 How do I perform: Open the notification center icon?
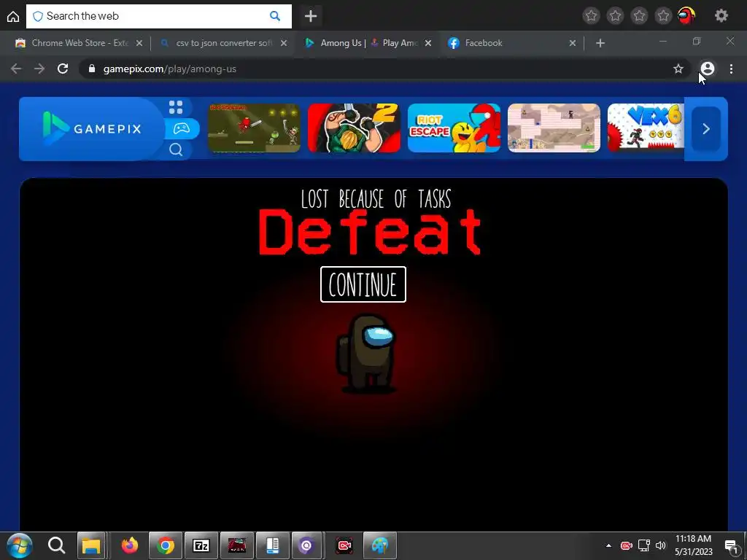pyautogui.click(x=731, y=546)
